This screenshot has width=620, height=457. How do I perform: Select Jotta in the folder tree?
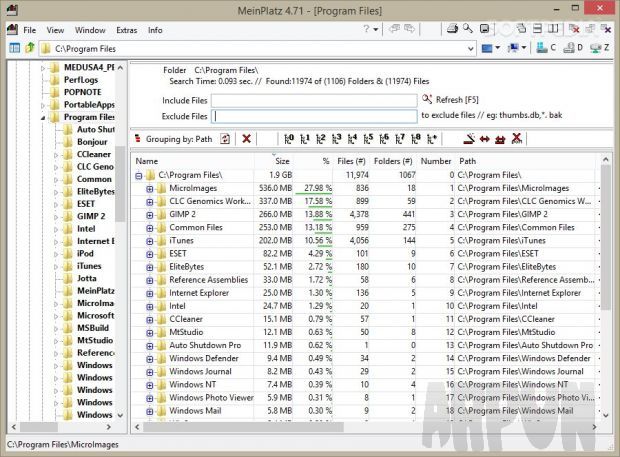click(x=87, y=278)
